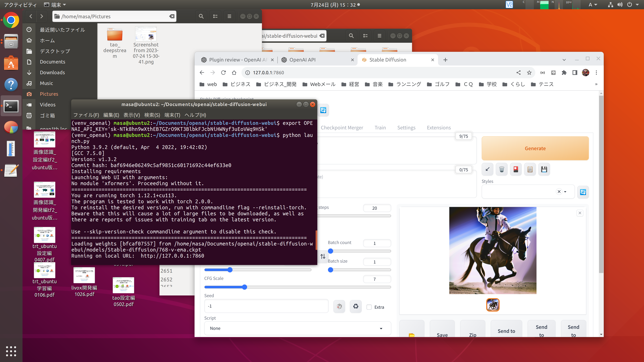Screen dimensions: 644x362
Task: Open the Train tab
Action: pos(380,128)
